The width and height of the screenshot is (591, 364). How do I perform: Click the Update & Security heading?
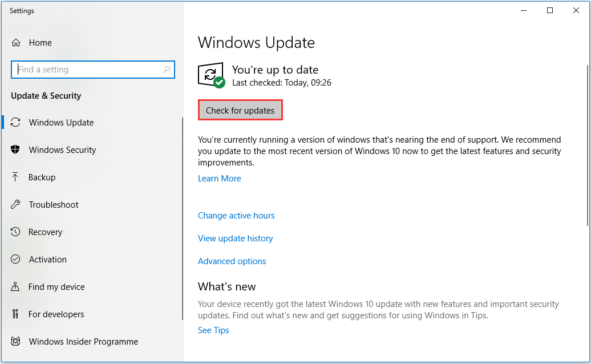(46, 96)
